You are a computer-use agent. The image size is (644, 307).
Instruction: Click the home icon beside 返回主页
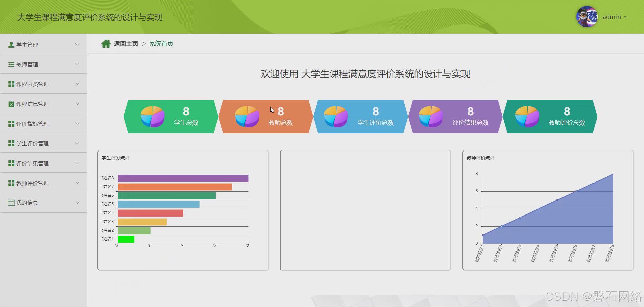106,43
